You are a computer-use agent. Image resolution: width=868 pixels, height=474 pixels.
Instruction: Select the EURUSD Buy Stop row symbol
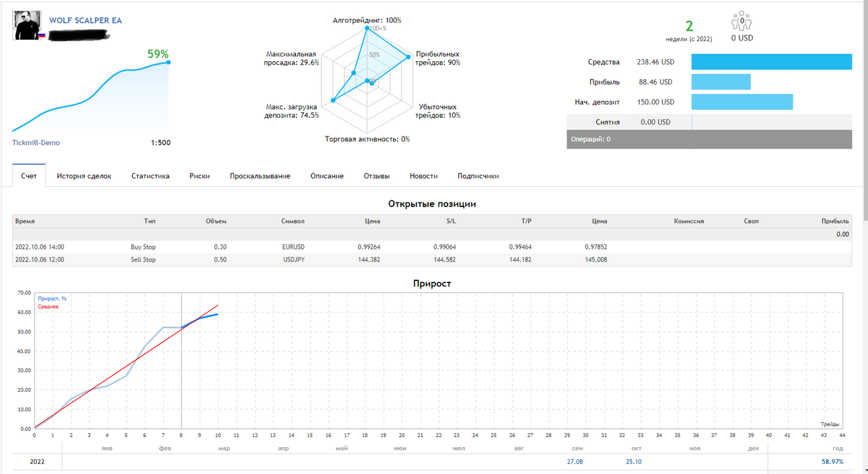click(293, 247)
